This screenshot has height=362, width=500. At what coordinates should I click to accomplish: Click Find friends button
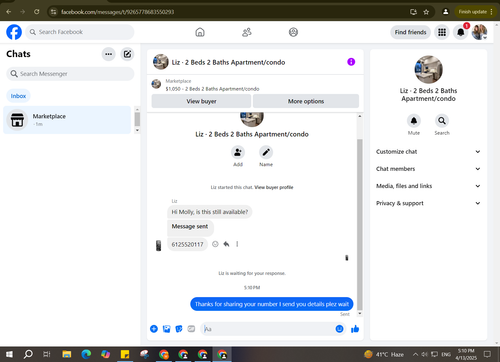410,32
